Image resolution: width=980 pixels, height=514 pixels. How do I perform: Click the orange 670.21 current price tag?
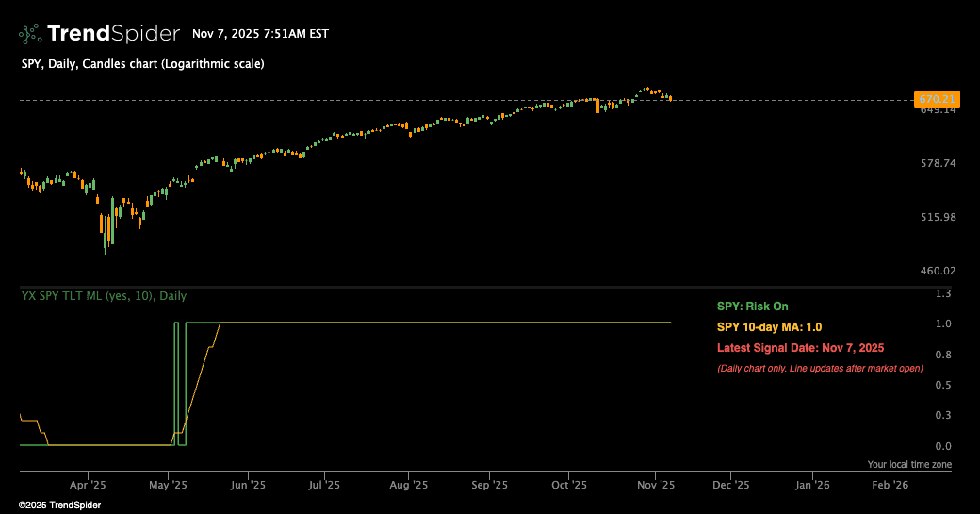(936, 99)
